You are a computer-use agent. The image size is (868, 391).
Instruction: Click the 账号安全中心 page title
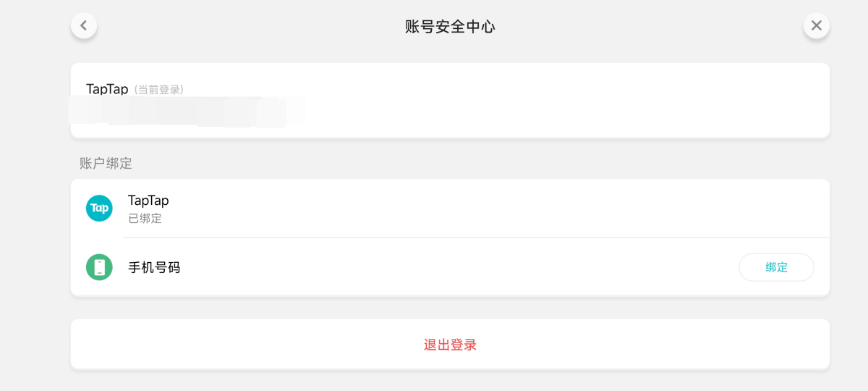[450, 27]
